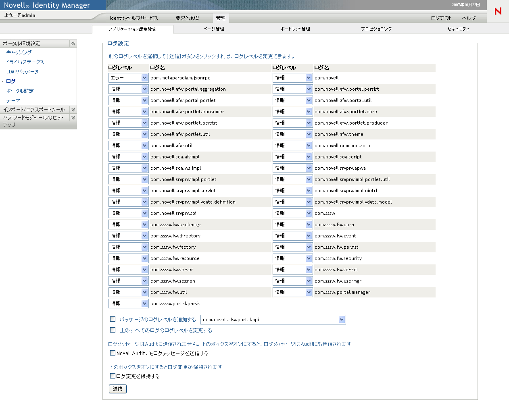The width and height of the screenshot is (509, 420).
Task: Select the ログ sidebar item
Action: (x=10, y=81)
